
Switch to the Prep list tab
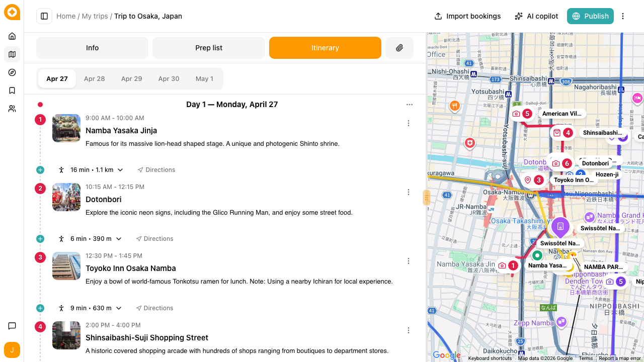click(x=209, y=48)
